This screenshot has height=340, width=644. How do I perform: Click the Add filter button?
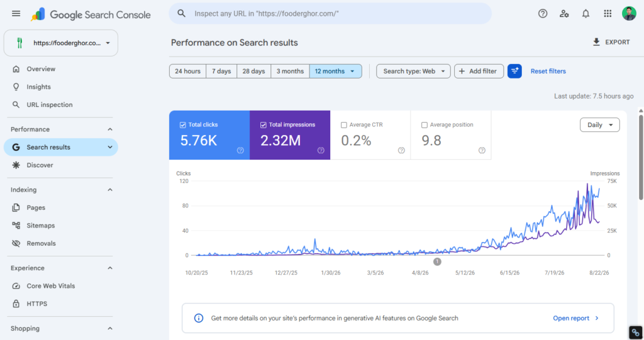pyautogui.click(x=479, y=71)
